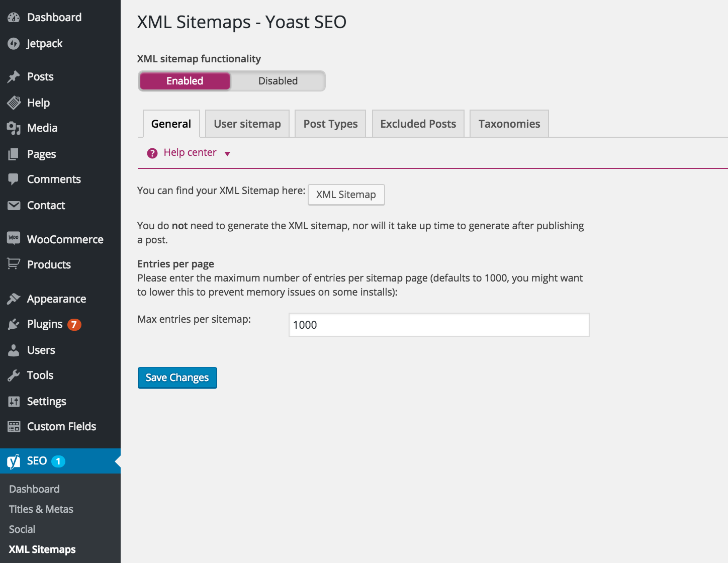
Task: Click the Comments speech bubble icon
Action: coord(14,179)
